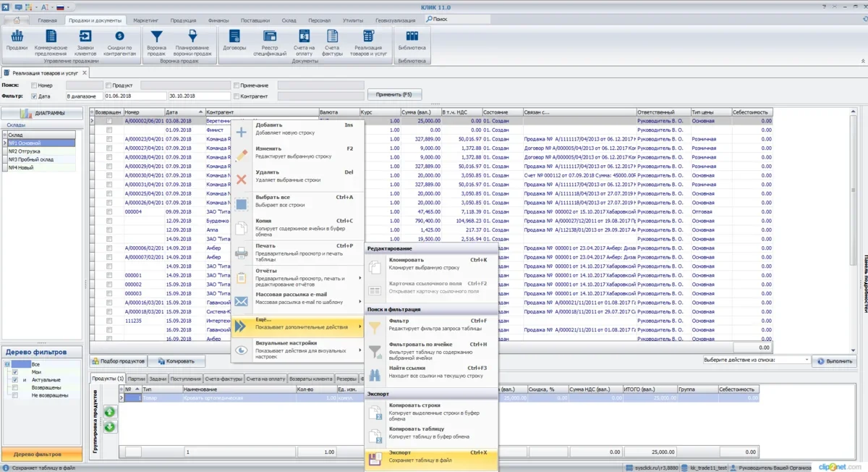Click the Договоры ribbon icon
868x472 pixels.
(234, 36)
